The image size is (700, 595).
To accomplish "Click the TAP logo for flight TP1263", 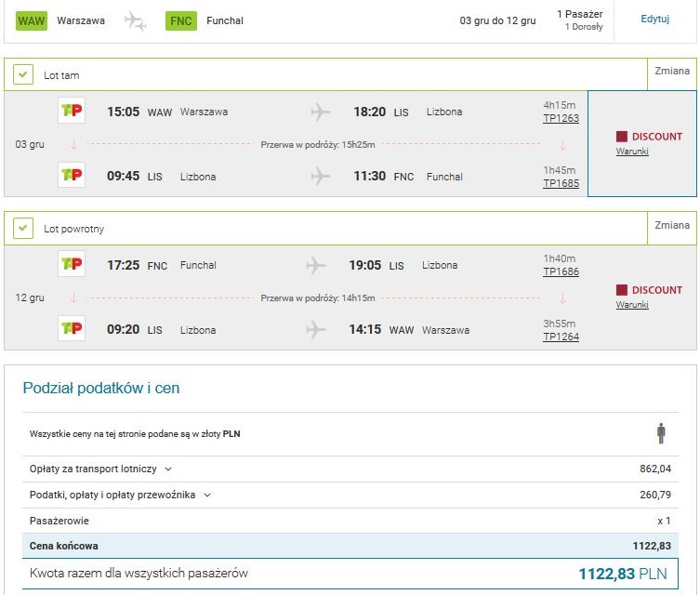I will [72, 111].
